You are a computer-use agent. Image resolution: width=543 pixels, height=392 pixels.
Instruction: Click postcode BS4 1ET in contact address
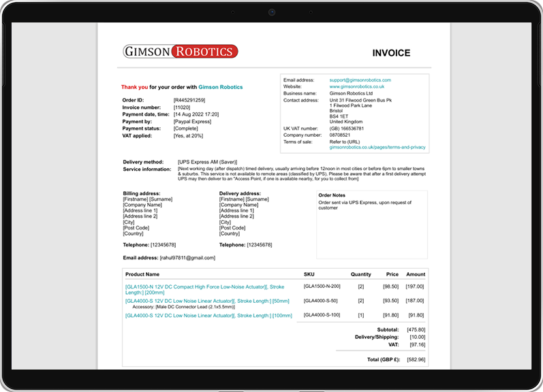pos(339,116)
